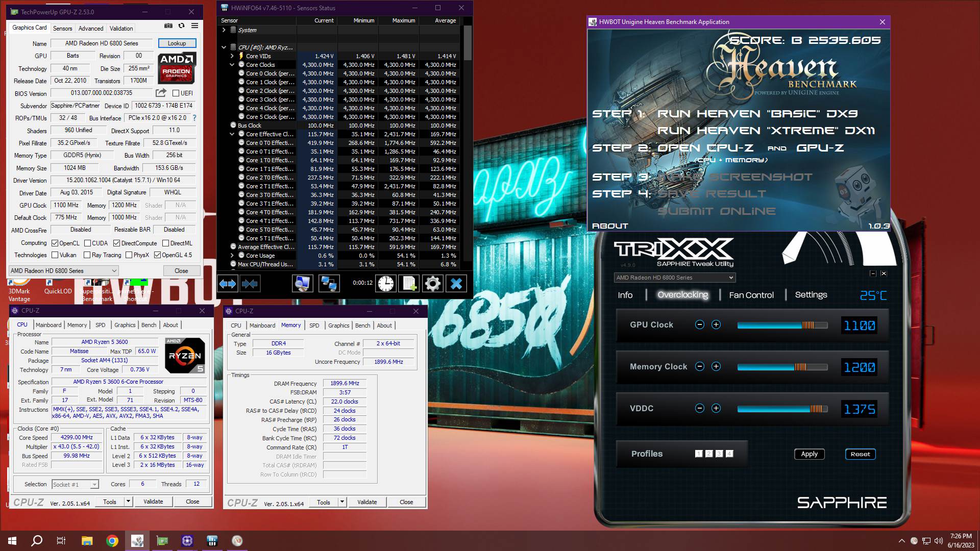Toggle UEFI checkbox in GPU-Z
This screenshot has width=980, height=551.
pyautogui.click(x=176, y=93)
